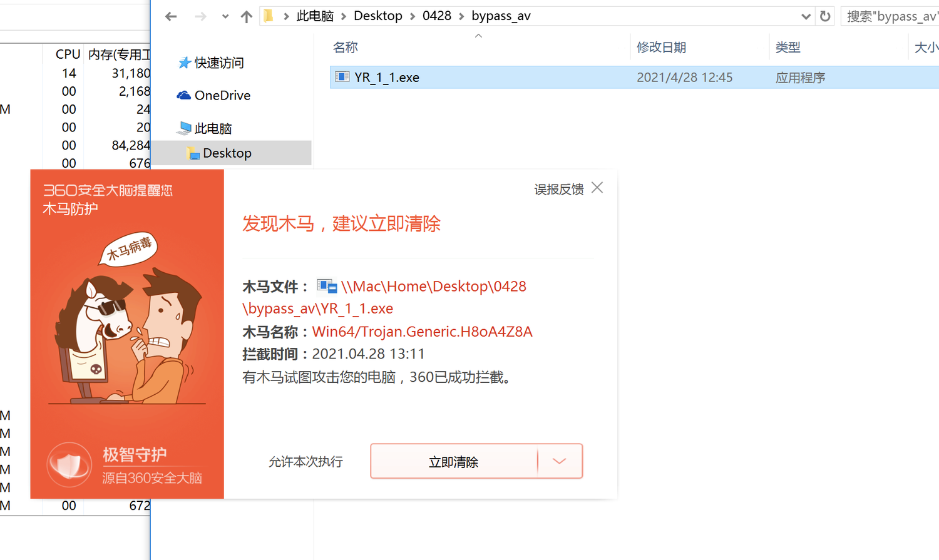
Task: Click the 立即清除 button
Action: coord(454,462)
